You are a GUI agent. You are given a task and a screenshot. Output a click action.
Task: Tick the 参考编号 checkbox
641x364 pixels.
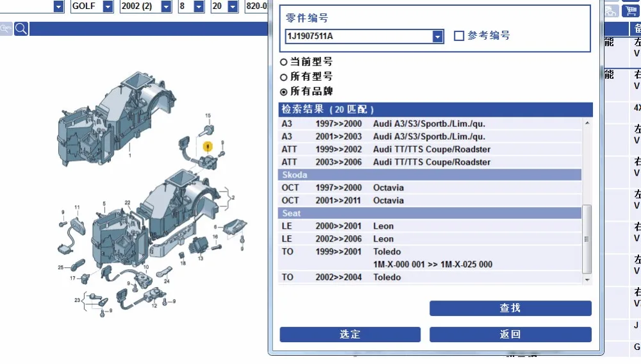[459, 36]
